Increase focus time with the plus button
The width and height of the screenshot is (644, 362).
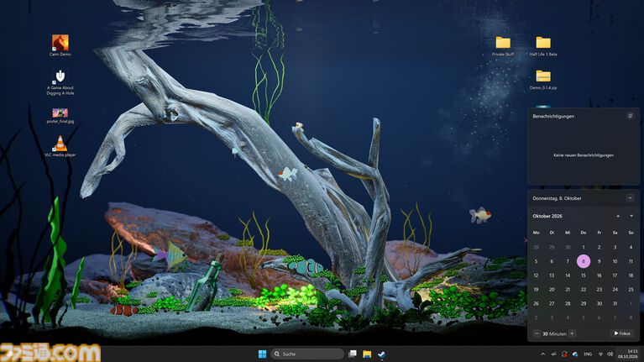(572, 333)
